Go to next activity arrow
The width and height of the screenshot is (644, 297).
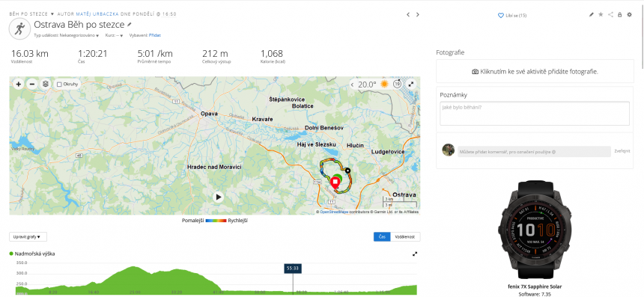[418, 15]
